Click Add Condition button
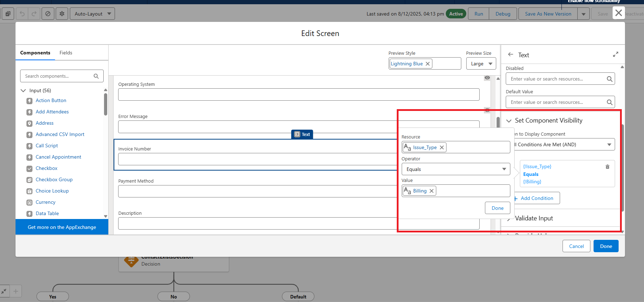This screenshot has width=644, height=302. (536, 199)
